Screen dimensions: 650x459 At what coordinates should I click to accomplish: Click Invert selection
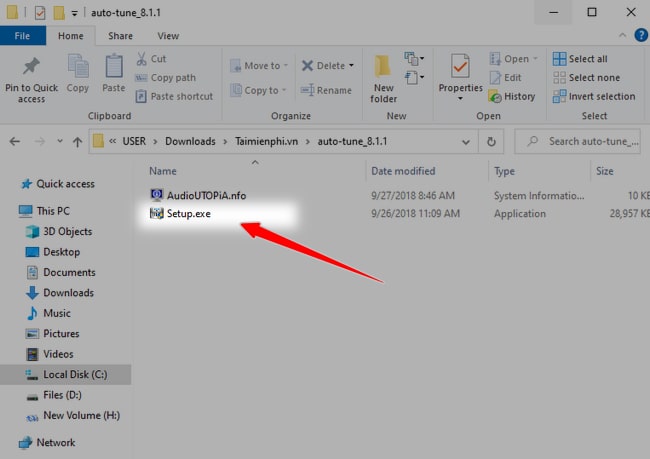pyautogui.click(x=594, y=96)
